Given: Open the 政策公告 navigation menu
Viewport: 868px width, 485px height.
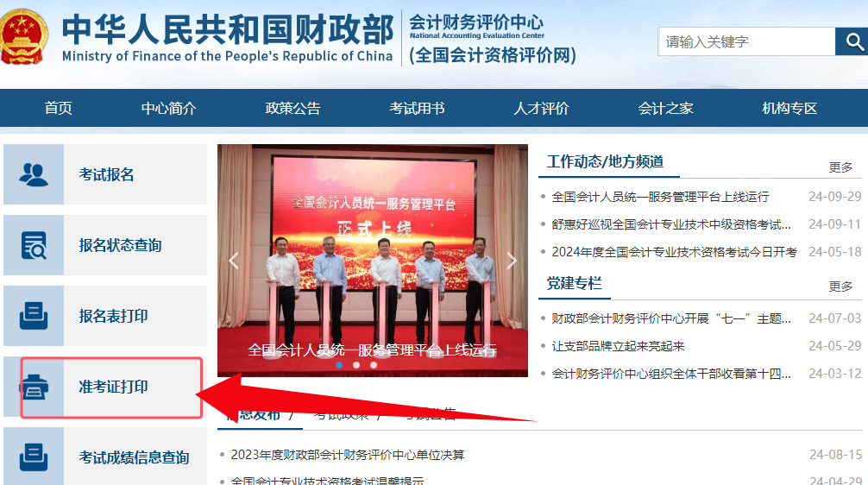Looking at the screenshot, I should point(292,108).
